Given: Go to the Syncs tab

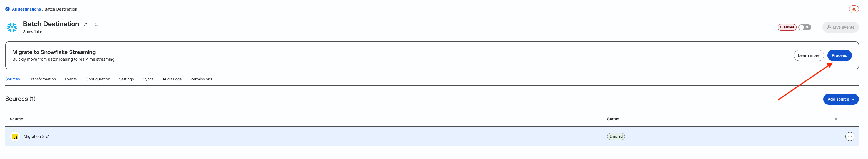Looking at the screenshot, I should (x=148, y=79).
